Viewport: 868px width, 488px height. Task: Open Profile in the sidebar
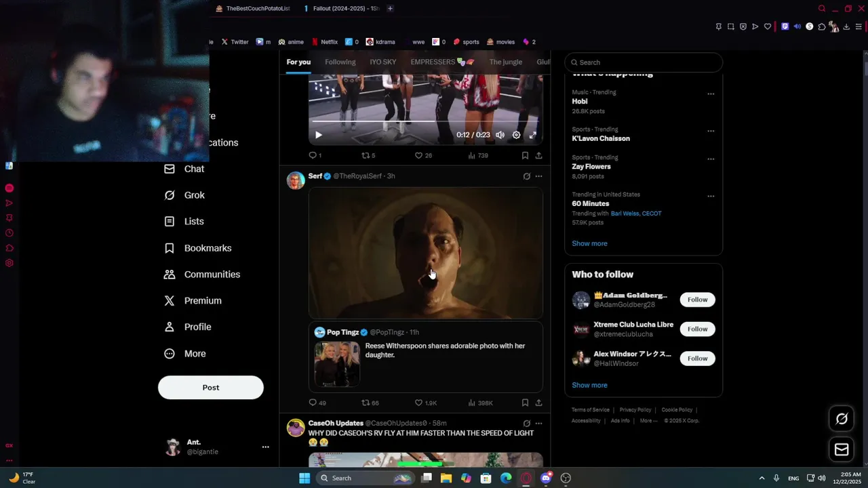188,327
